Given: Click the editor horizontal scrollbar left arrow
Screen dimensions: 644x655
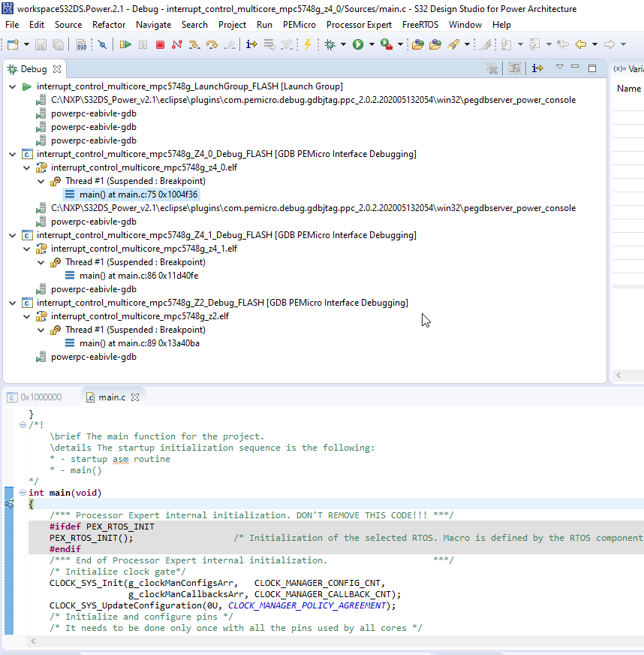Looking at the screenshot, I should 33,641.
